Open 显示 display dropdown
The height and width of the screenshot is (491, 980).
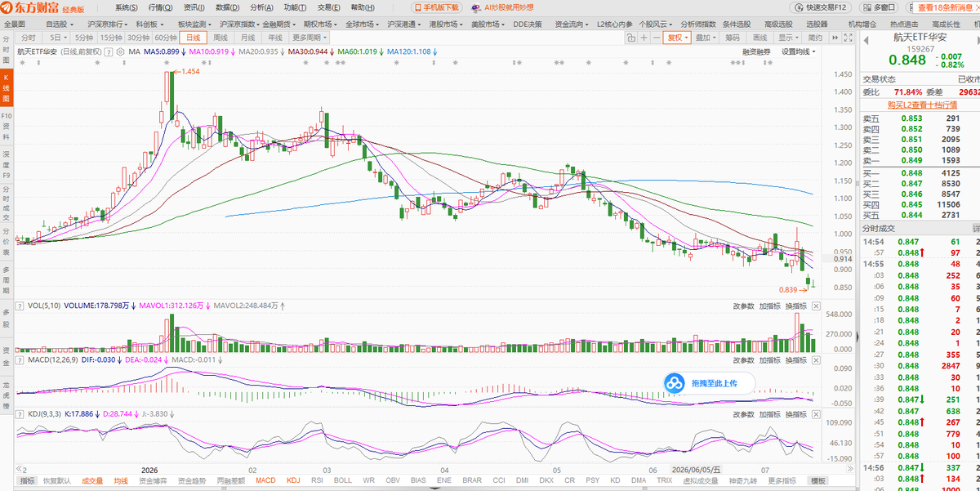click(788, 38)
